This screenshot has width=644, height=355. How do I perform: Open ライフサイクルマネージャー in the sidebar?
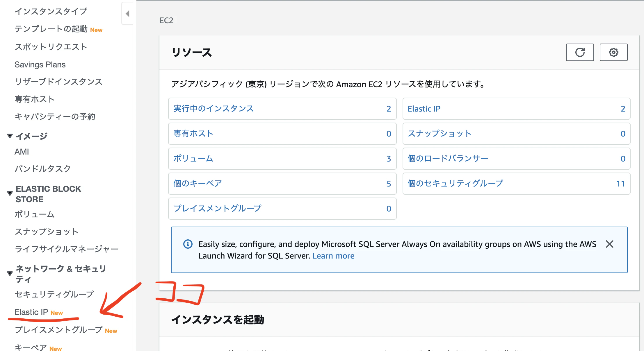point(67,249)
